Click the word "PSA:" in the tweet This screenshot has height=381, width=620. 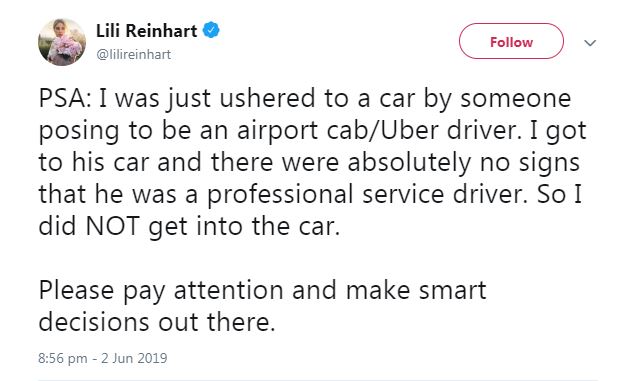65,99
